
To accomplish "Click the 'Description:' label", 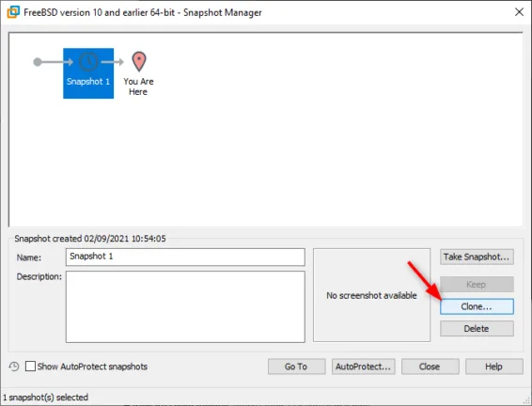I will [x=39, y=276].
